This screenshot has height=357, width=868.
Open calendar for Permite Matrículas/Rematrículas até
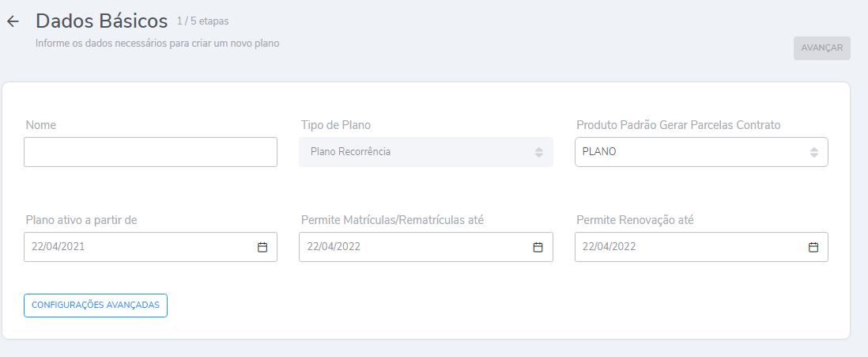point(538,247)
